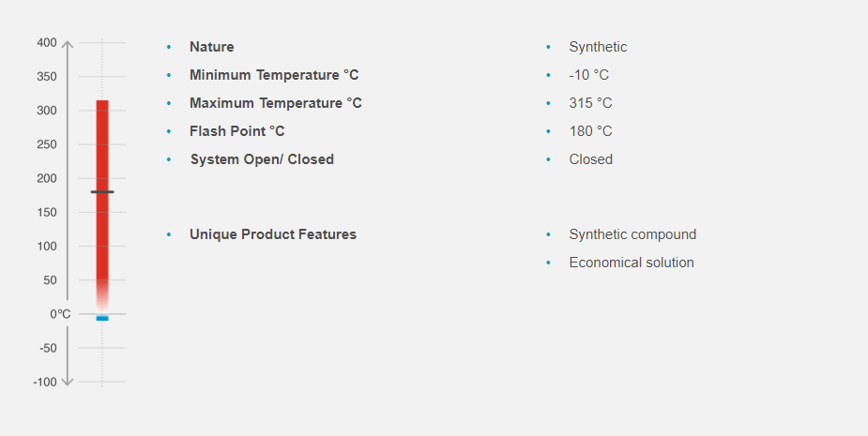Select the Flash Point °C label
868x436 pixels.
[237, 131]
